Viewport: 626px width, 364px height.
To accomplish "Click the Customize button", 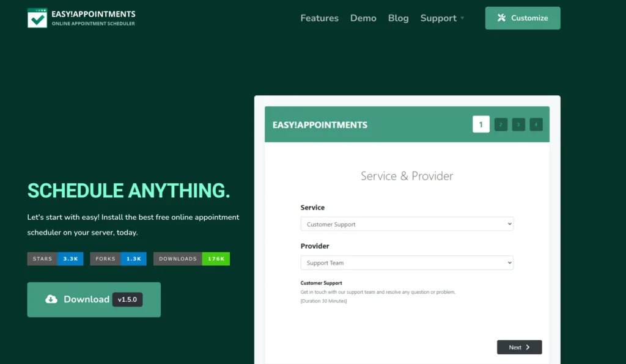I will [522, 18].
